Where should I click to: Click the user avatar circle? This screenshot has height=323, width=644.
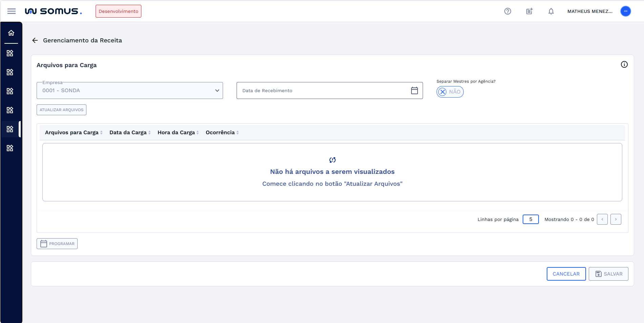point(625,11)
